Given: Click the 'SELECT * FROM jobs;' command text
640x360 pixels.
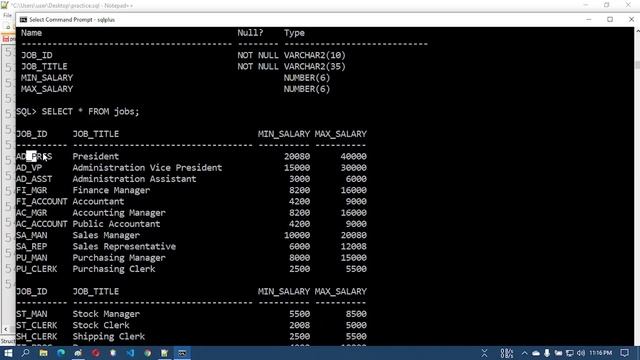Looking at the screenshot, I should coord(90,111).
